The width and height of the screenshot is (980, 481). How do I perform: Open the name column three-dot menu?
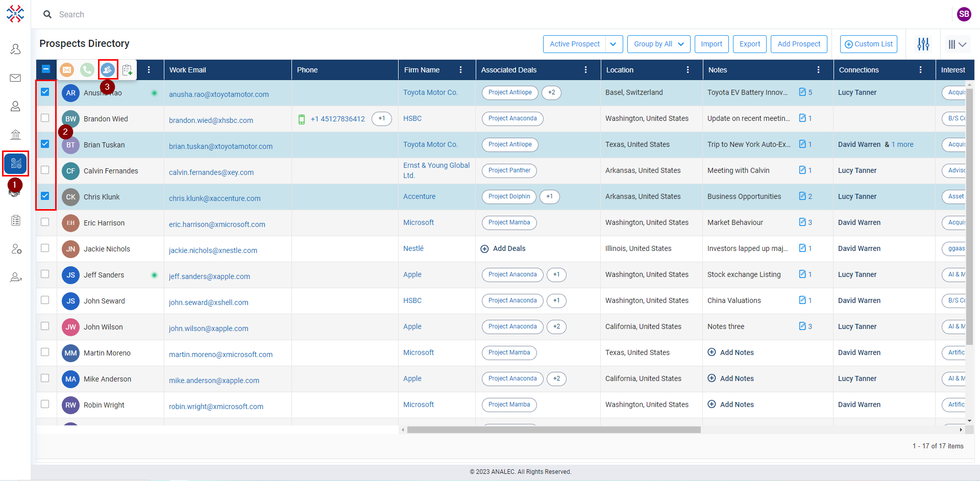coord(149,70)
